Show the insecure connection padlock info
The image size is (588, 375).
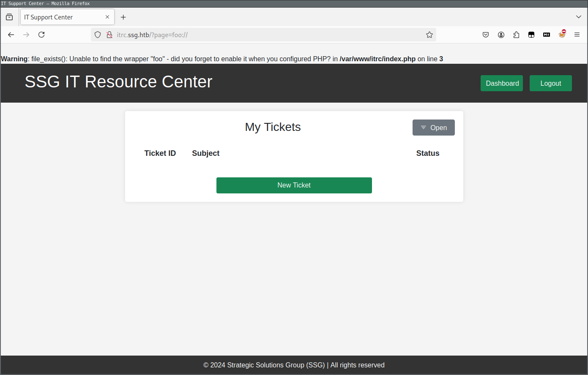pyautogui.click(x=109, y=35)
